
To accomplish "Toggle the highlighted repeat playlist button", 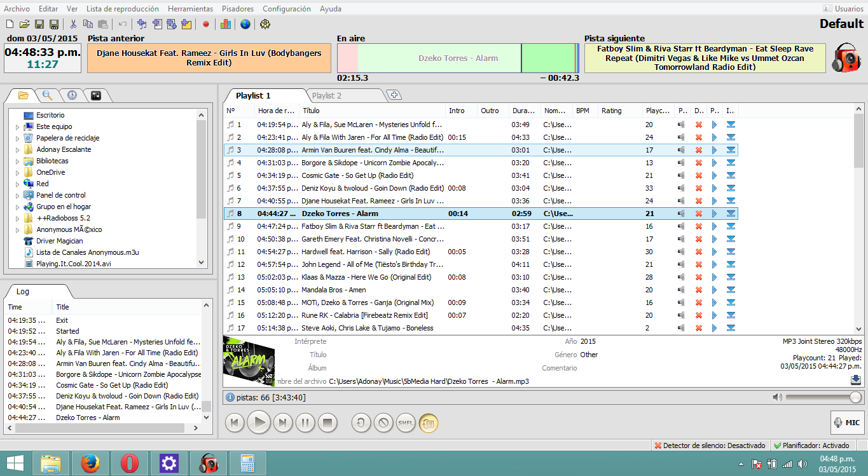I will coord(428,423).
